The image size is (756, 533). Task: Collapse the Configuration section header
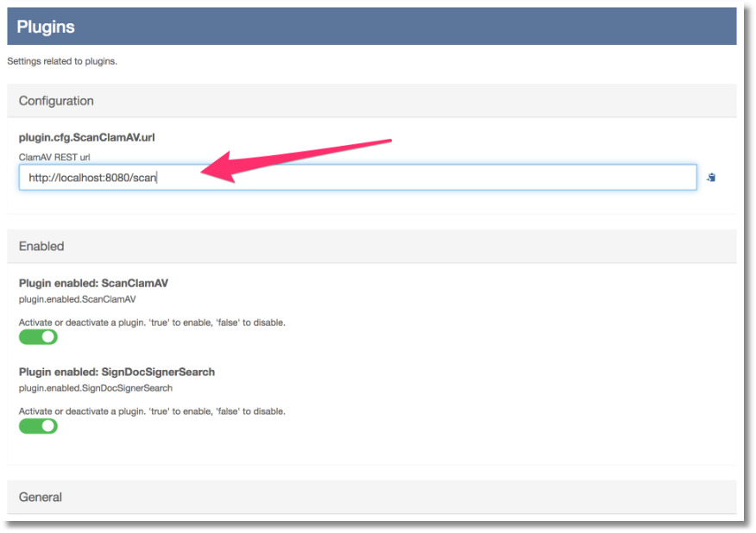[56, 101]
